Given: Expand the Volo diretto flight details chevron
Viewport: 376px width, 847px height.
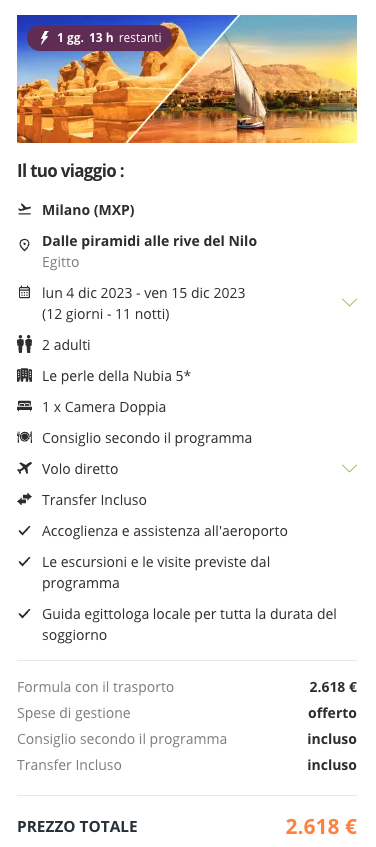Looking at the screenshot, I should pos(350,468).
